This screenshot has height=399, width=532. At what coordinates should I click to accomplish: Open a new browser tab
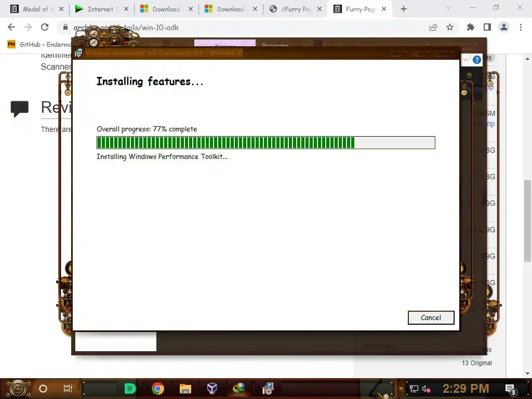pos(403,9)
